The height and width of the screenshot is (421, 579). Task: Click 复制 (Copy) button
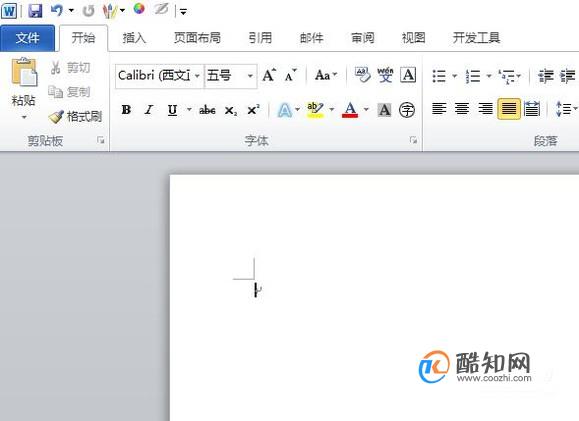tap(69, 92)
